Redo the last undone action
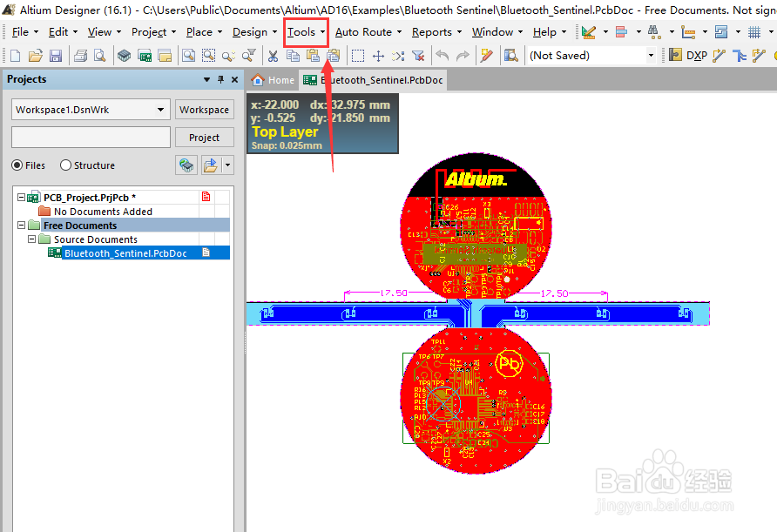 (x=463, y=56)
